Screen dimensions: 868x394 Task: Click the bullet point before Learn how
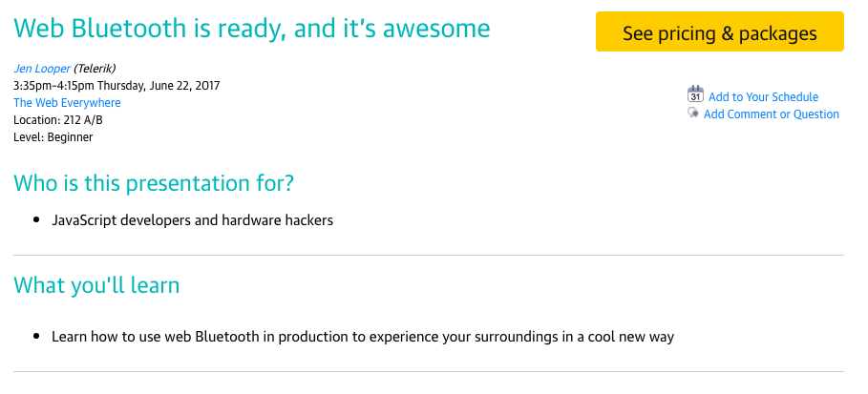(34, 337)
